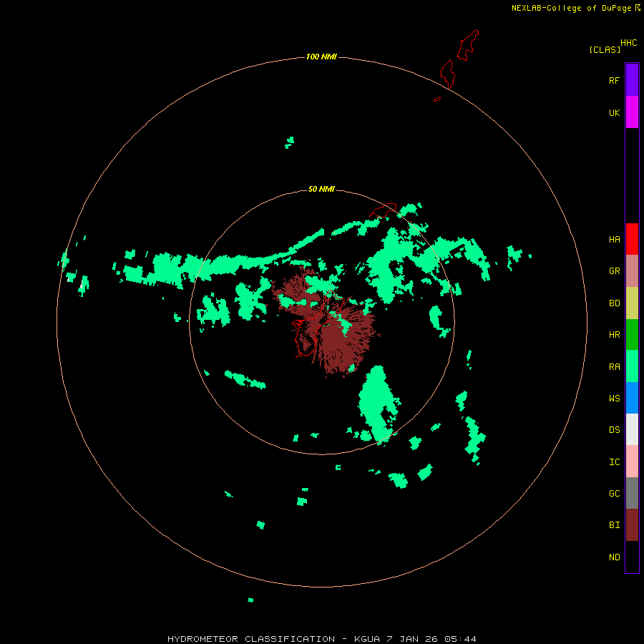The image size is (644, 644).
Task: Pick the RA bright green legend swatch
Action: [x=632, y=366]
